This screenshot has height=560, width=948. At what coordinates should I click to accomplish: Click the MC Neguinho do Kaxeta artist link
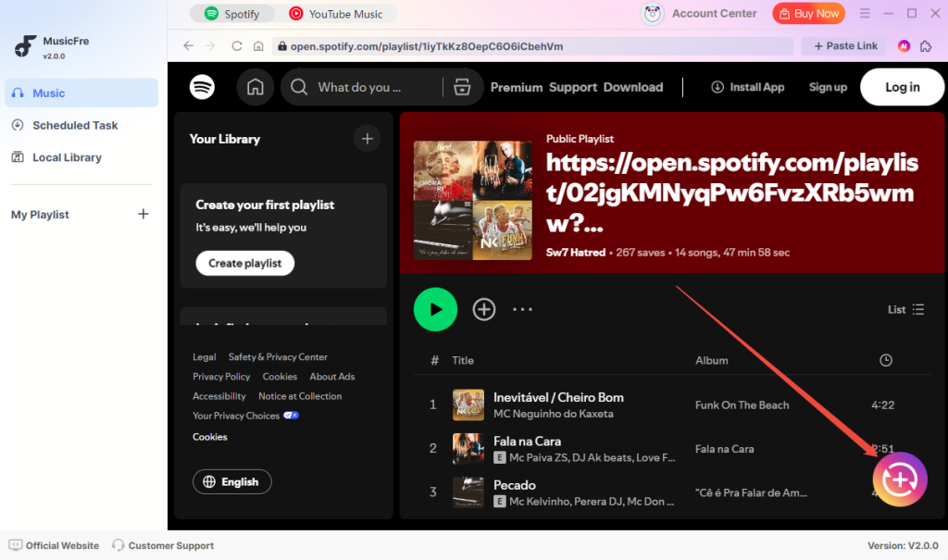click(554, 414)
